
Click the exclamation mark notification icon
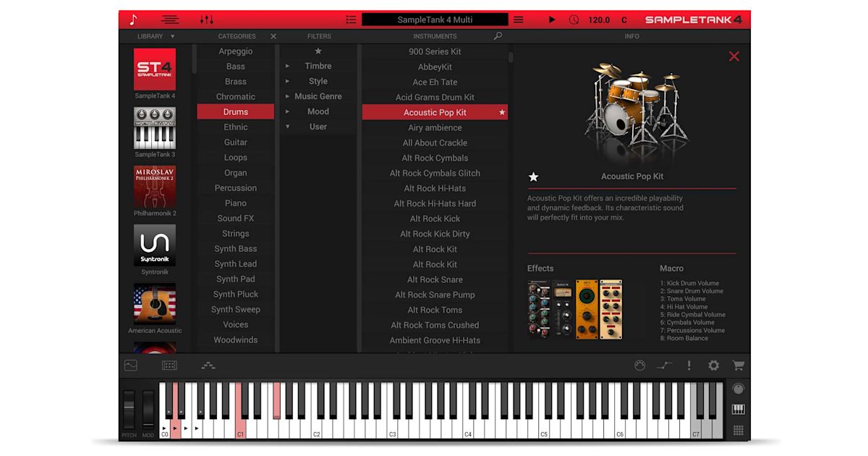pyautogui.click(x=689, y=365)
